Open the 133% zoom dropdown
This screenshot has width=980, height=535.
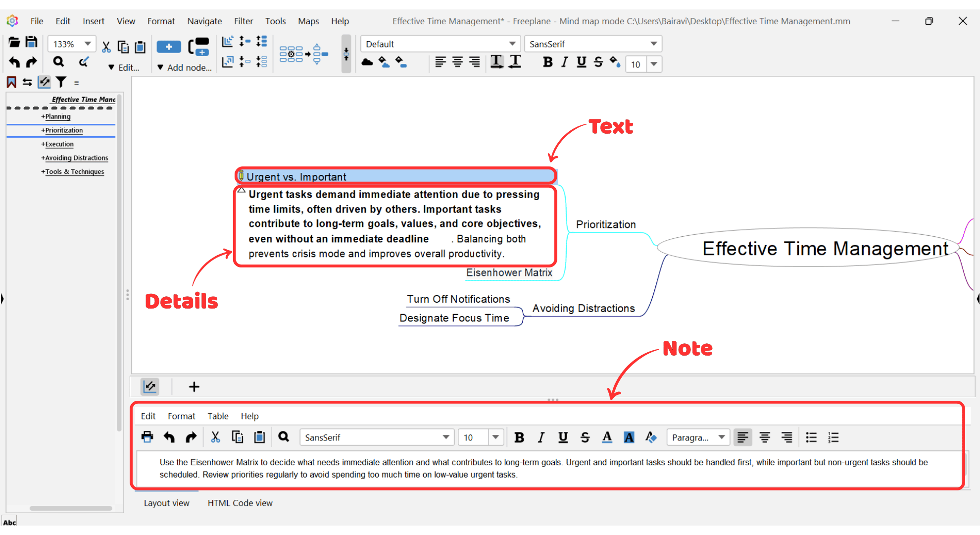(x=87, y=44)
